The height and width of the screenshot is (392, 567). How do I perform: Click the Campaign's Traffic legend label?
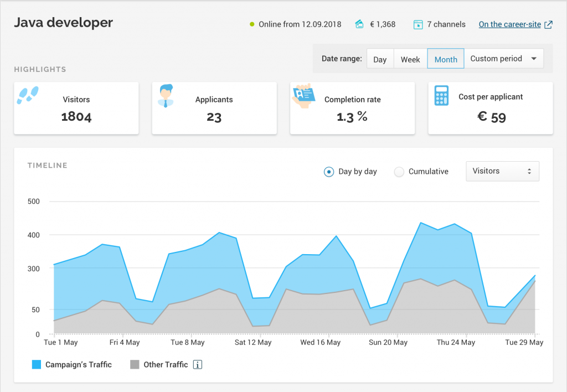pyautogui.click(x=79, y=364)
